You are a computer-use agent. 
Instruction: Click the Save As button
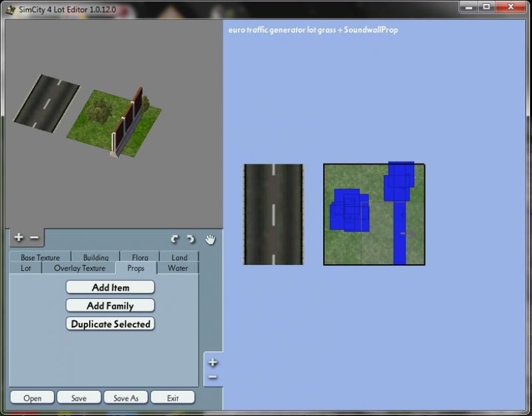(126, 397)
